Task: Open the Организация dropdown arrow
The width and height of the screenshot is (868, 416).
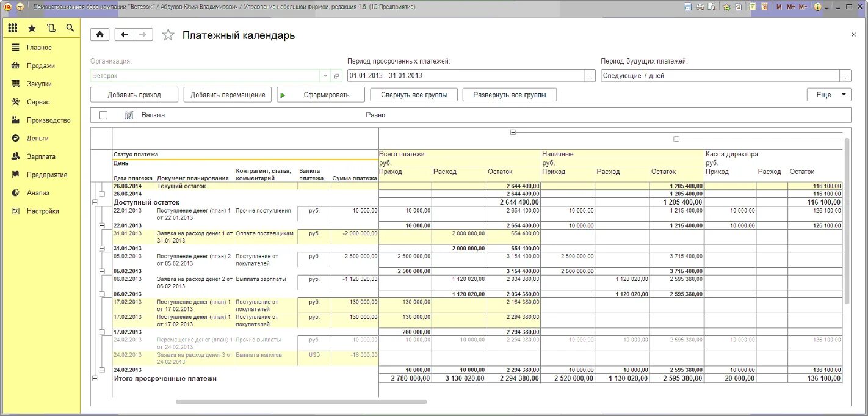Action: pyautogui.click(x=325, y=76)
